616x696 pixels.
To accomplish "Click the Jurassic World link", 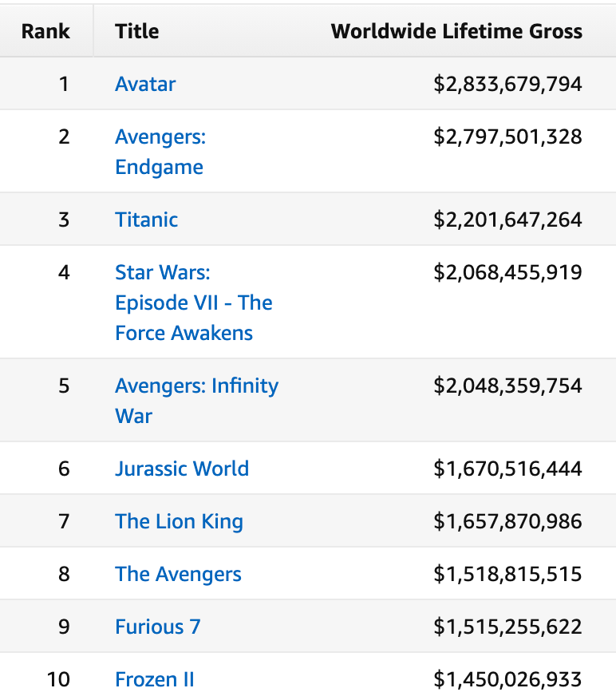I will pyautogui.click(x=182, y=469).
